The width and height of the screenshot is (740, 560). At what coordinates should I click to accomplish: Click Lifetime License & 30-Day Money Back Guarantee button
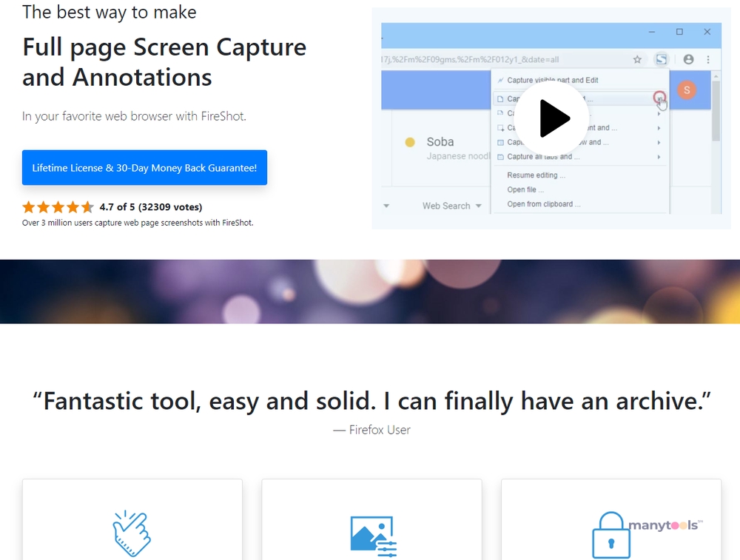144,167
